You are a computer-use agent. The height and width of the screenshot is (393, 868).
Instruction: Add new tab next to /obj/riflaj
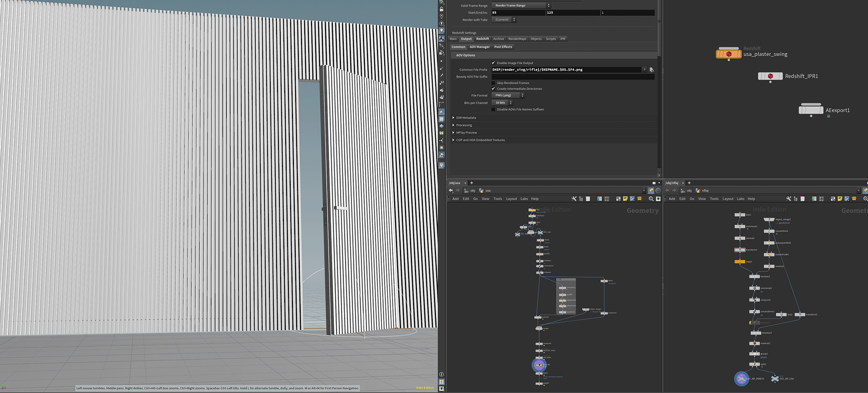689,183
